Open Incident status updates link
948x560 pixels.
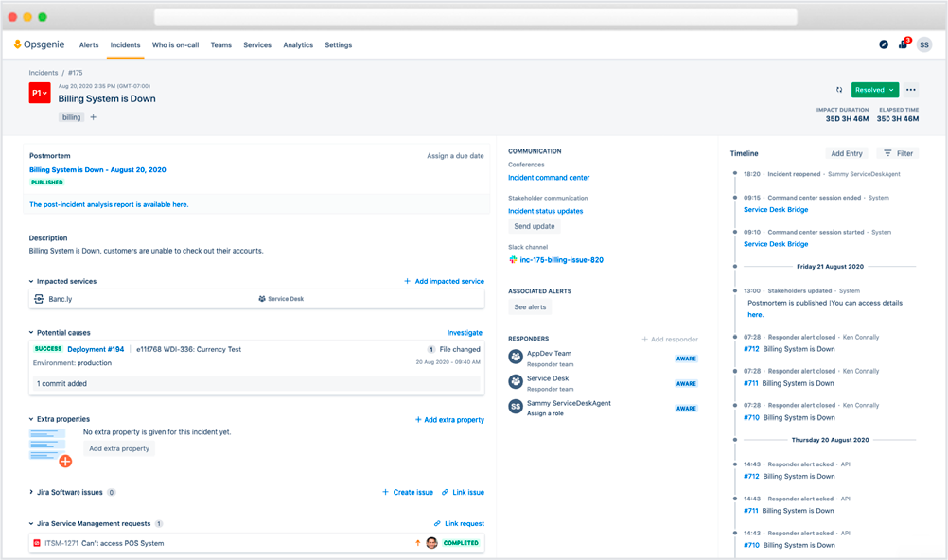click(545, 211)
